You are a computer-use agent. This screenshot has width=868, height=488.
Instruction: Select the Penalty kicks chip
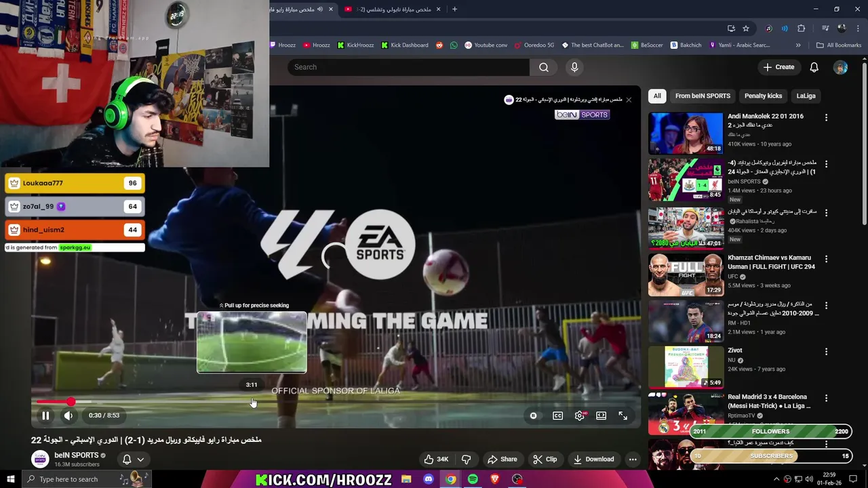[763, 96]
